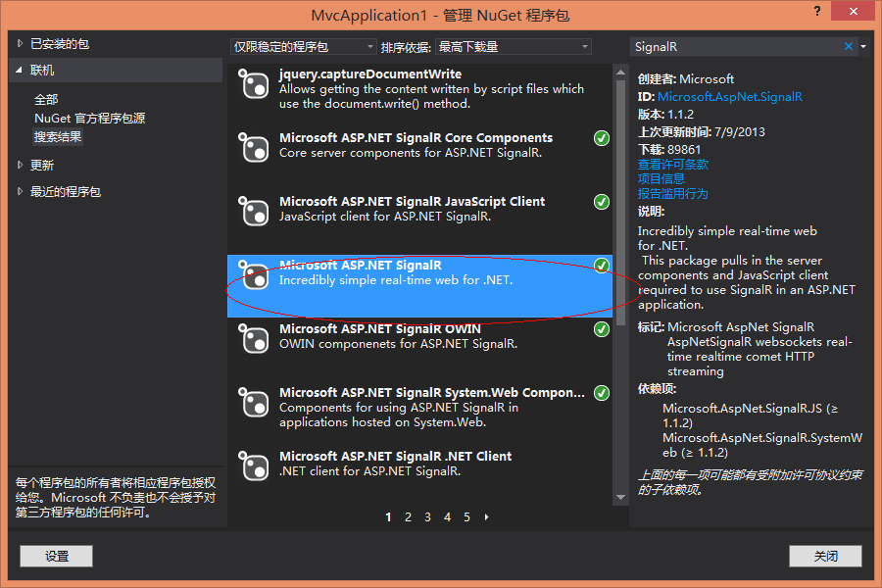
Task: Go to results page 1
Action: pyautogui.click(x=388, y=517)
